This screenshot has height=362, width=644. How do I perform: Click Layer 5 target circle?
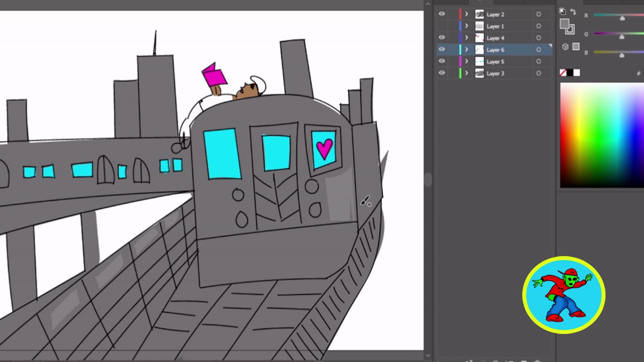(538, 61)
